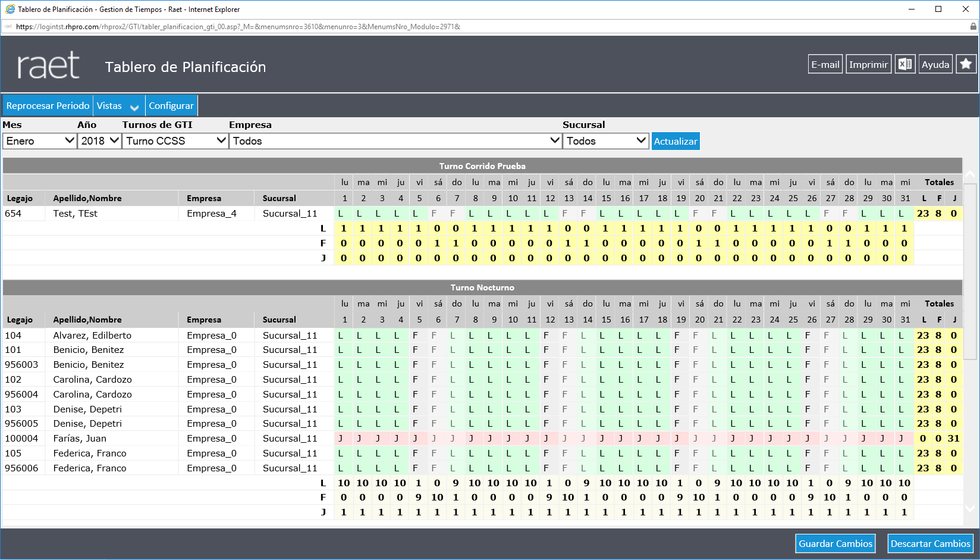Open the Año dropdown showing 2018
980x560 pixels.
click(99, 141)
